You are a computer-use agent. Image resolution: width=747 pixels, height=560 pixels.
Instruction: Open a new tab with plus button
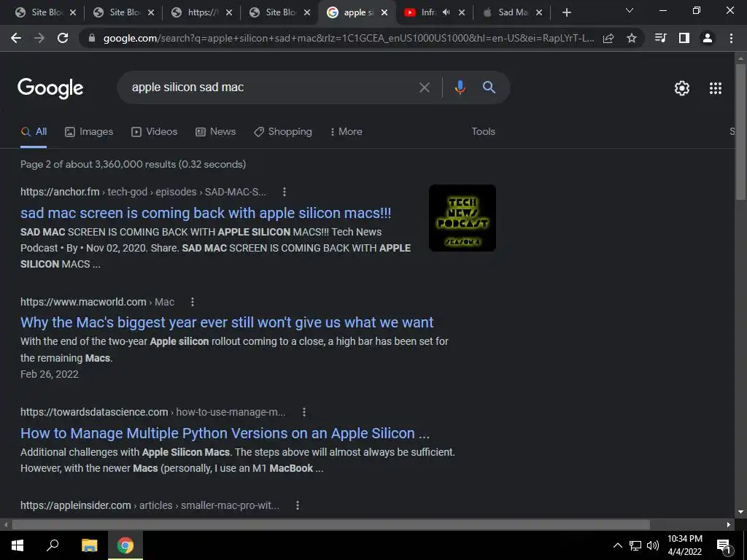pos(566,12)
